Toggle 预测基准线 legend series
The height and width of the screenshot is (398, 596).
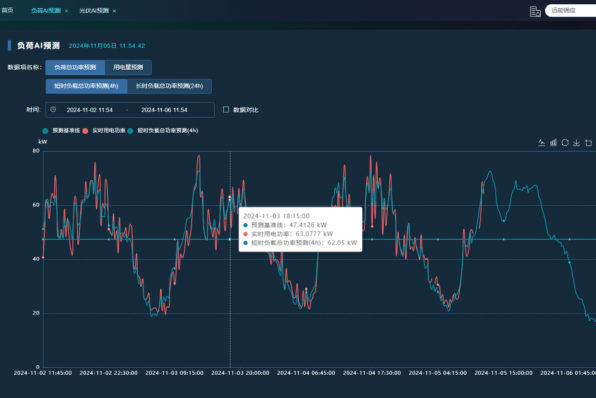(x=61, y=131)
